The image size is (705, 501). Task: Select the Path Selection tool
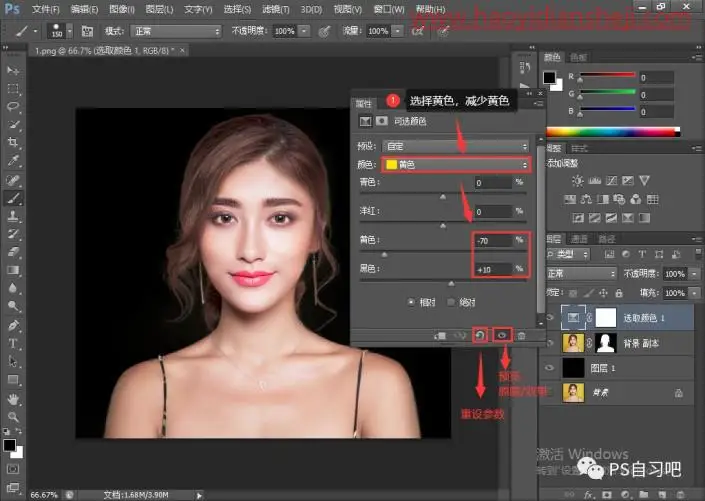point(13,361)
